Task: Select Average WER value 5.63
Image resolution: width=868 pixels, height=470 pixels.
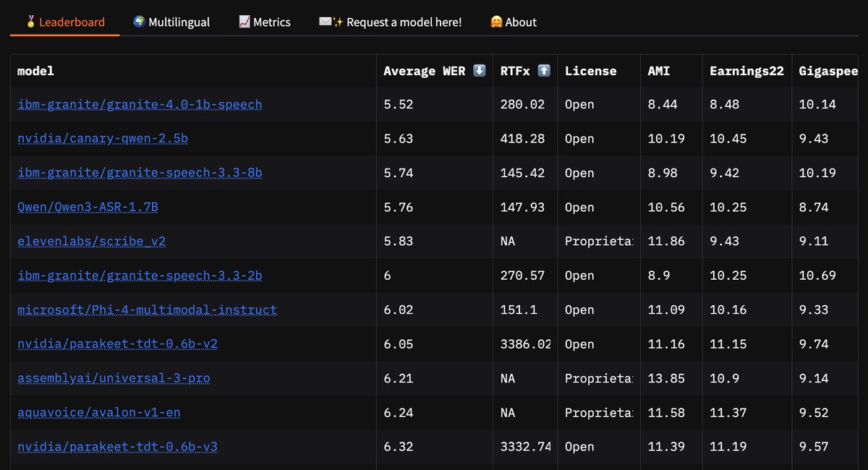Action: tap(398, 139)
